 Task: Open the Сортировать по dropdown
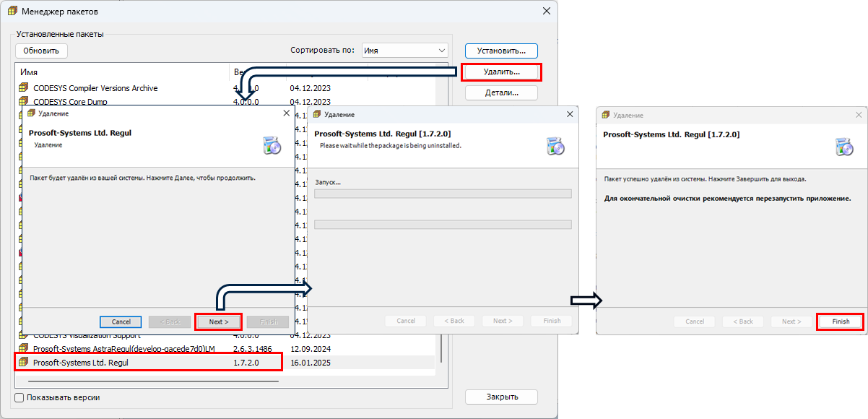coord(404,51)
